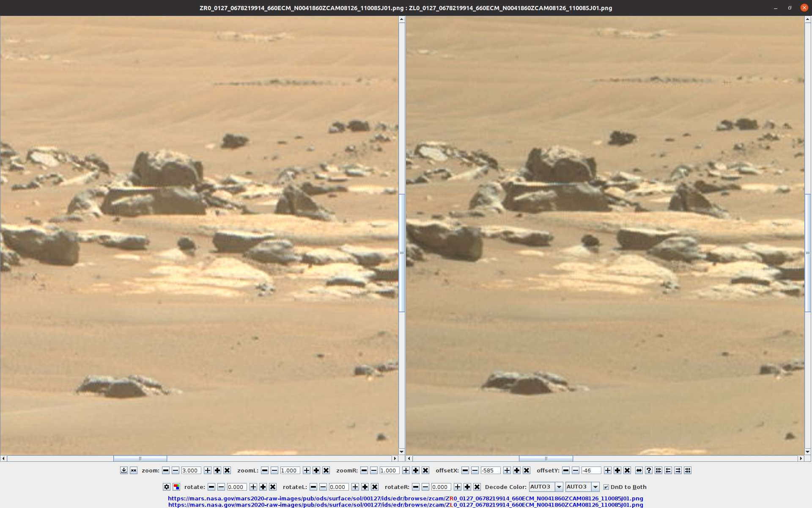The height and width of the screenshot is (508, 812).
Task: Open the question mark help icon
Action: click(x=649, y=470)
